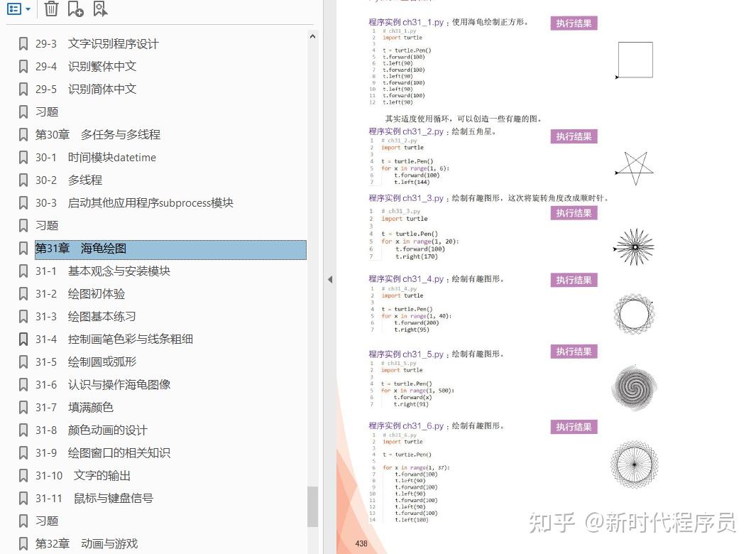Click 执行结果 label for ch31_2.py
Viewport: 756px width, 554px height.
[574, 136]
